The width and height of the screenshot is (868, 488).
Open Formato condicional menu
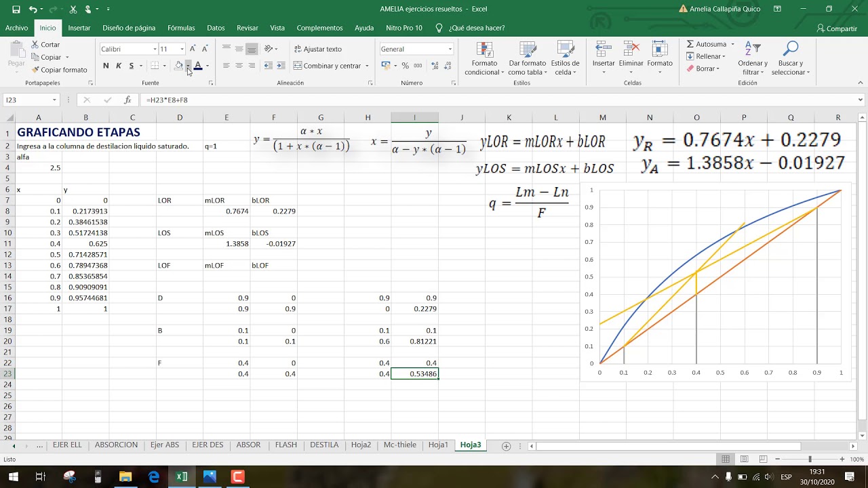coord(485,59)
